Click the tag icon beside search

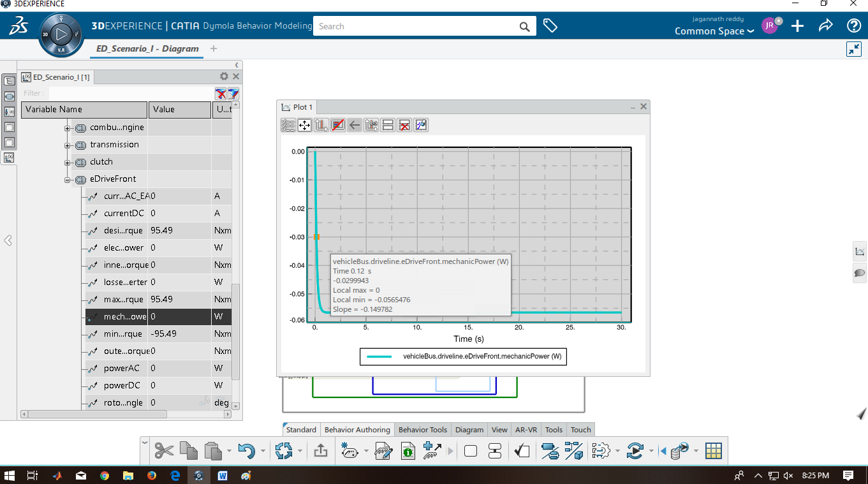[x=550, y=26]
